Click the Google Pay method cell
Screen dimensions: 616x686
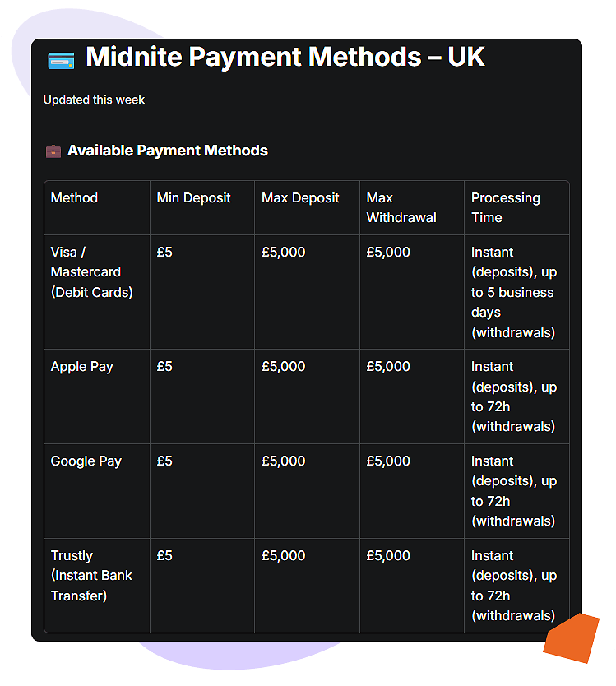86,461
